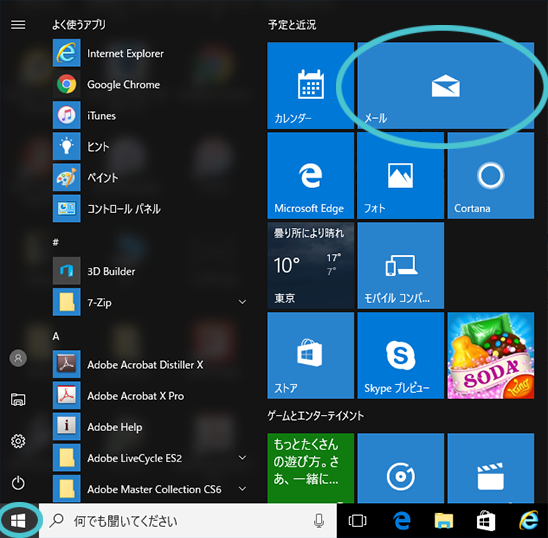Click the 予定と近況 group heading
This screenshot has height=538, width=548.
292,25
